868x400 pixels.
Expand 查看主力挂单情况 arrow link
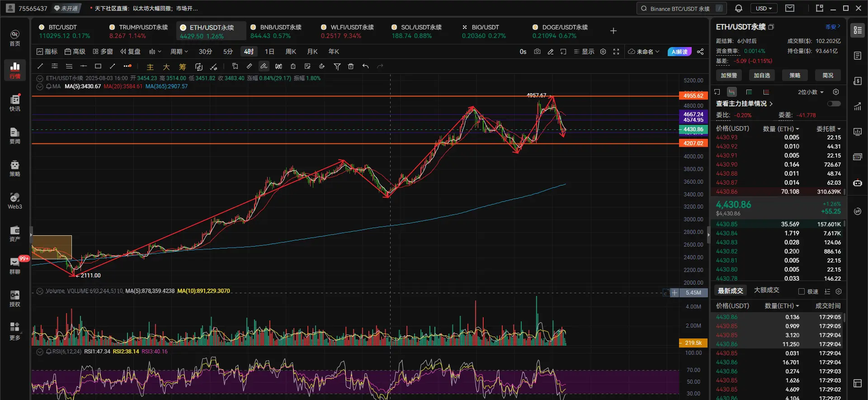(745, 104)
